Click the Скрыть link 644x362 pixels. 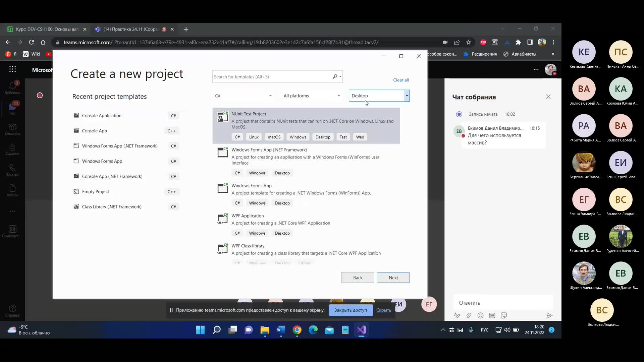pos(383,310)
